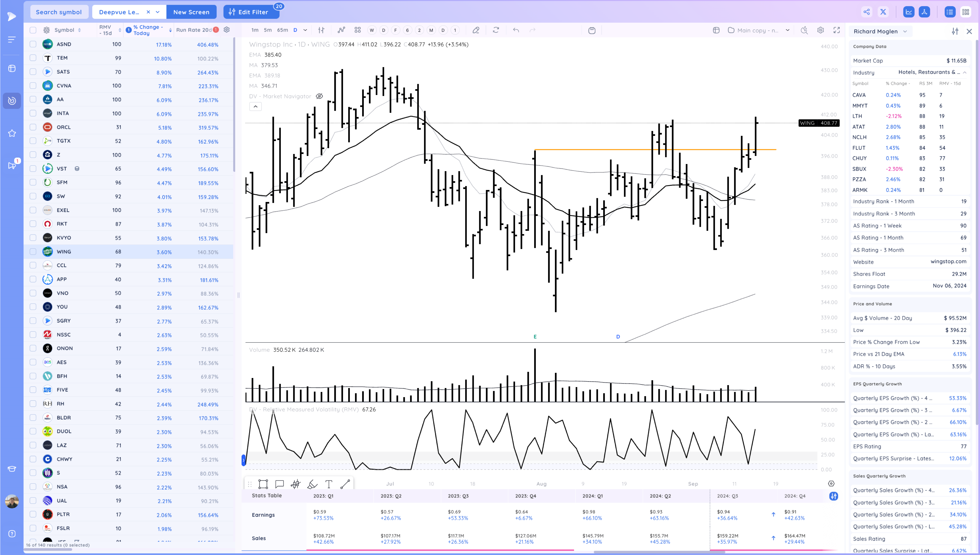The image size is (980, 555).
Task: Open the chart indicators icon
Action: (341, 30)
